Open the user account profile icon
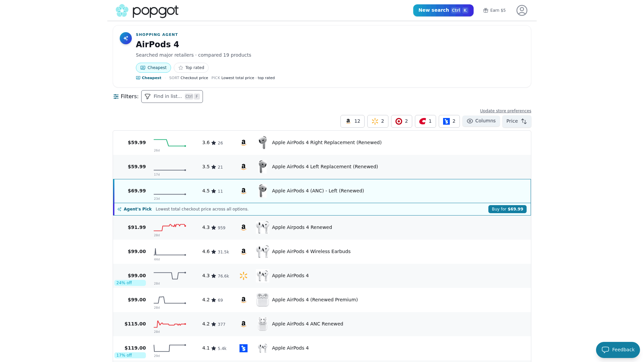644x362 pixels. (x=522, y=10)
